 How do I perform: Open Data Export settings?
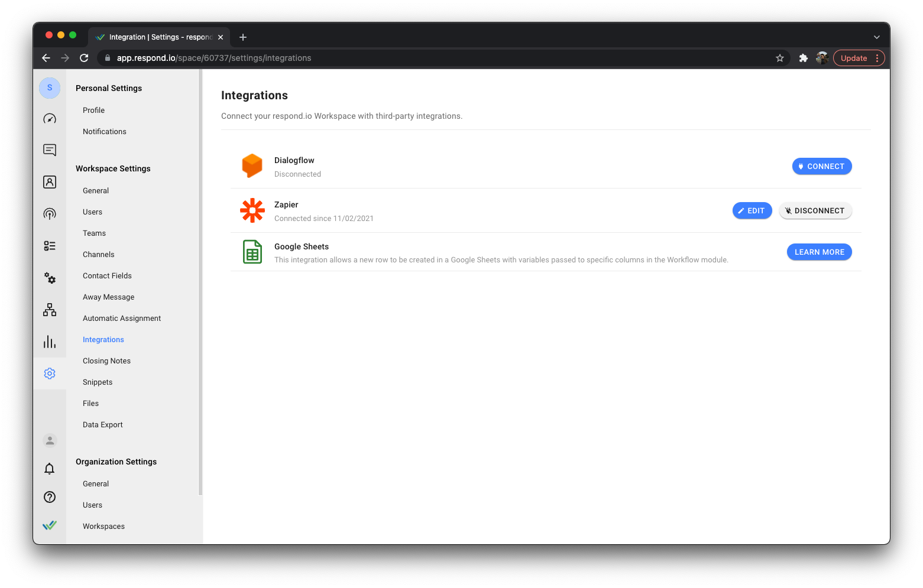click(x=103, y=425)
